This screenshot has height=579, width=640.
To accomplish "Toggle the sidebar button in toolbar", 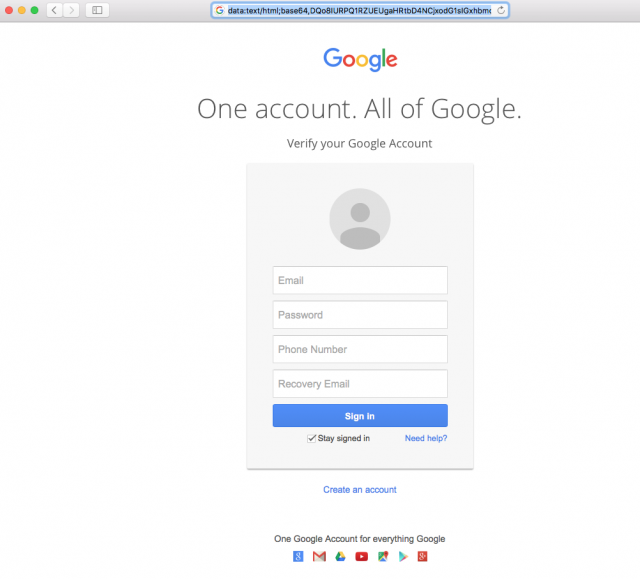I will pyautogui.click(x=97, y=10).
